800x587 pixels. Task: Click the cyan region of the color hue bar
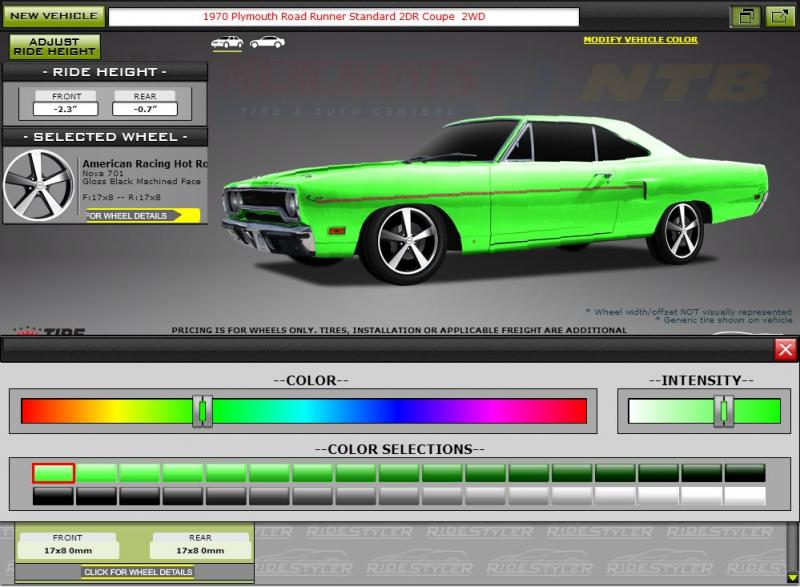coord(304,411)
